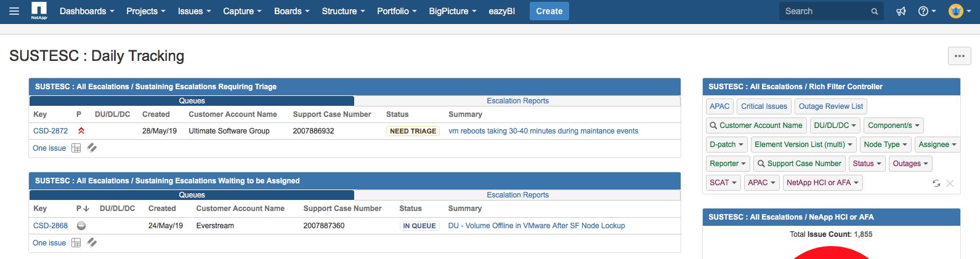The width and height of the screenshot is (980, 259).
Task: Clear all filters in Rich Filter Controller
Action: [950, 183]
